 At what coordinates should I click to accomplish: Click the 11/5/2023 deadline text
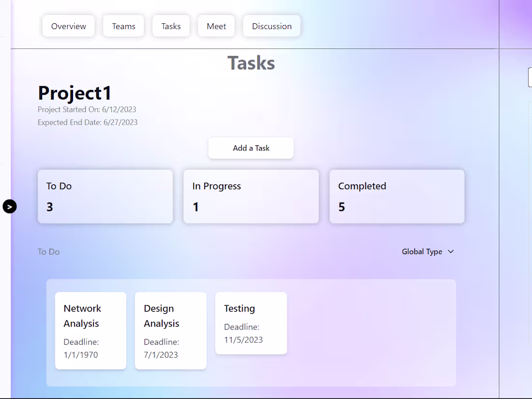coord(243,340)
